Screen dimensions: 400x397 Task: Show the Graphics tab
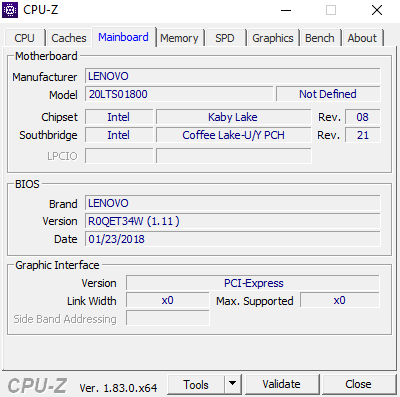click(273, 38)
